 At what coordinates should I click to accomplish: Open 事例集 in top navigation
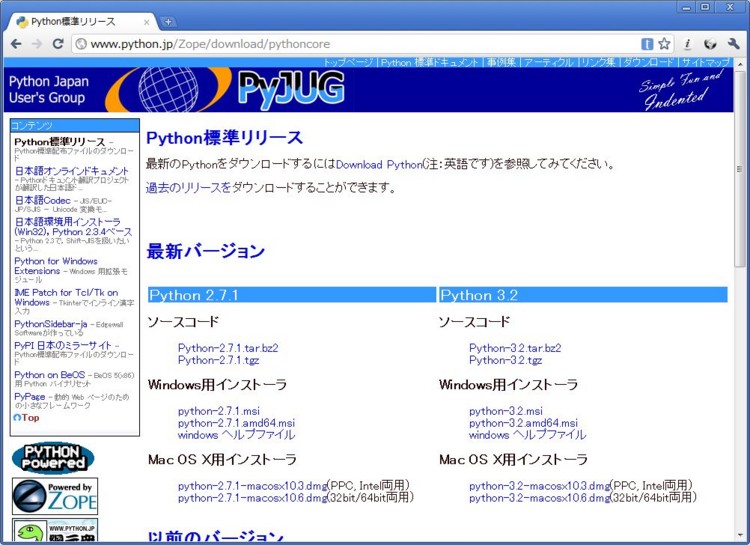(x=501, y=62)
